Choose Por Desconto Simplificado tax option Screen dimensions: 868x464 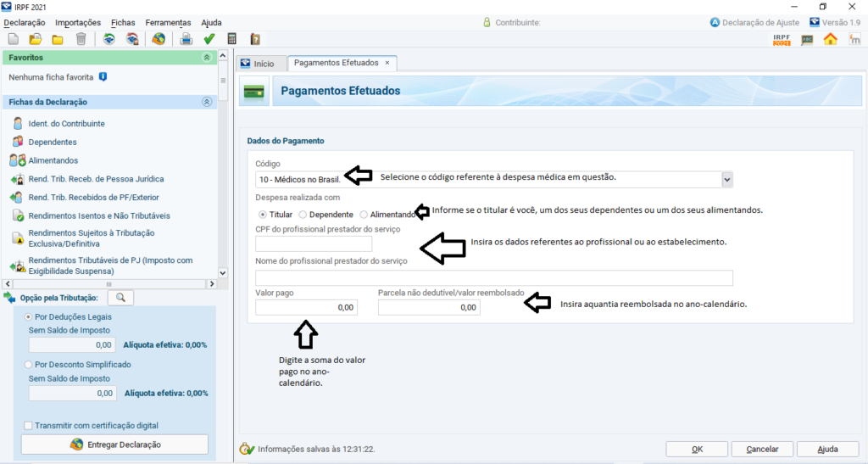(28, 365)
